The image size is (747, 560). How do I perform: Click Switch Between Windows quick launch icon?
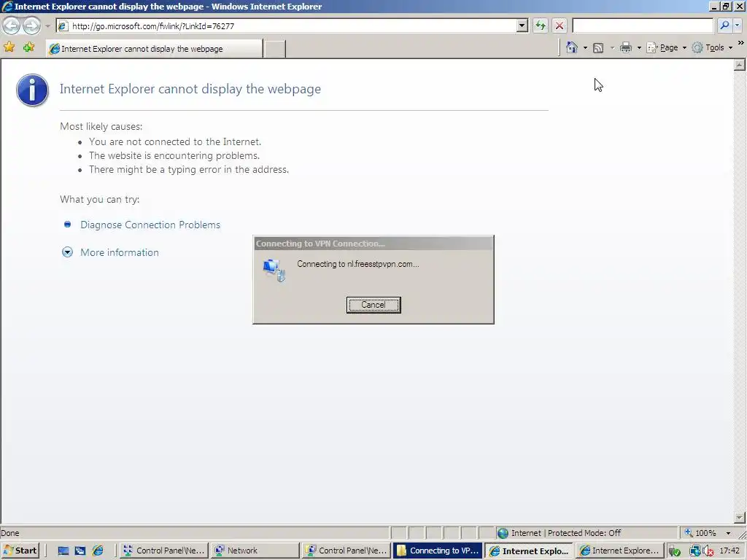click(x=80, y=551)
